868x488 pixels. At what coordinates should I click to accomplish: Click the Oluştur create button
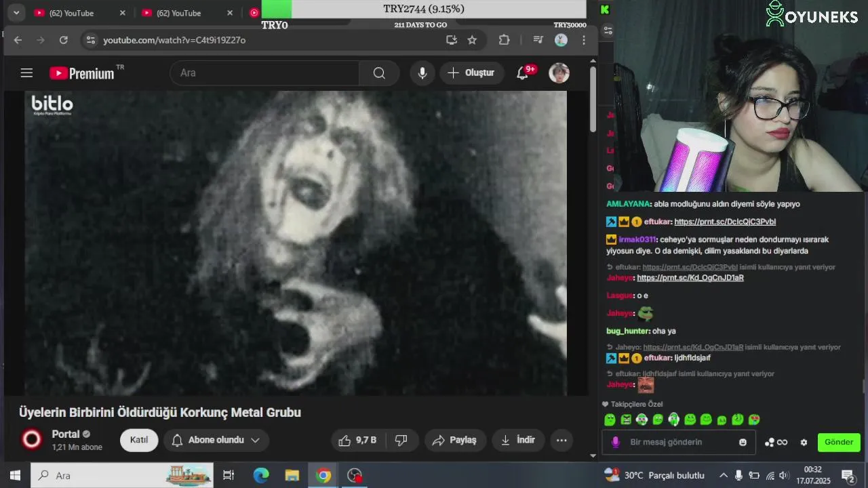tap(471, 73)
